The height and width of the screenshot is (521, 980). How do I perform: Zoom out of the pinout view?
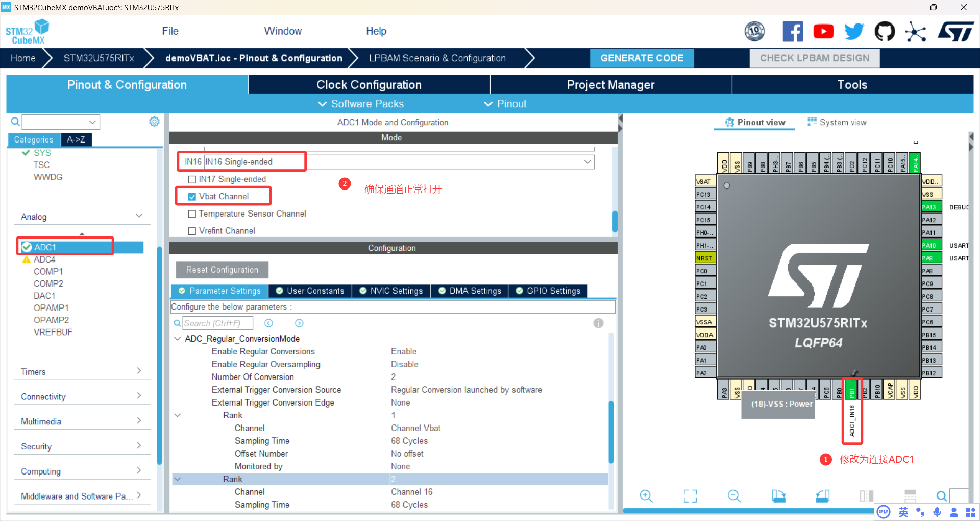click(734, 496)
